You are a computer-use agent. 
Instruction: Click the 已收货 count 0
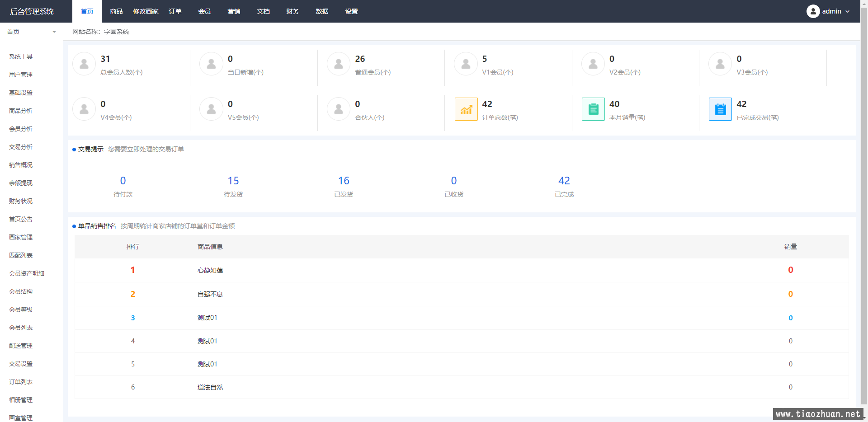pyautogui.click(x=454, y=181)
